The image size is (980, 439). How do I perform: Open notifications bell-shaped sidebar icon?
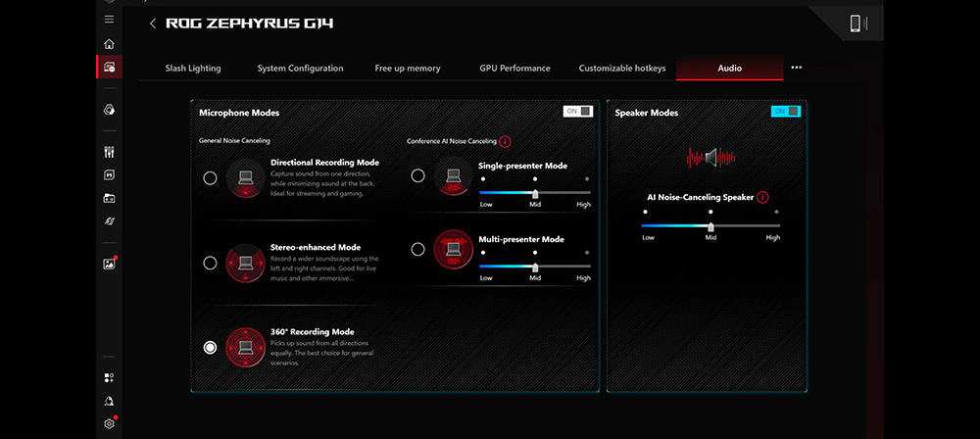click(x=110, y=401)
